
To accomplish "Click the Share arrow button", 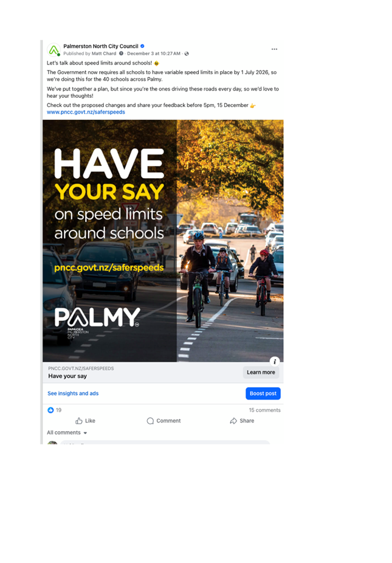I will [x=242, y=421].
